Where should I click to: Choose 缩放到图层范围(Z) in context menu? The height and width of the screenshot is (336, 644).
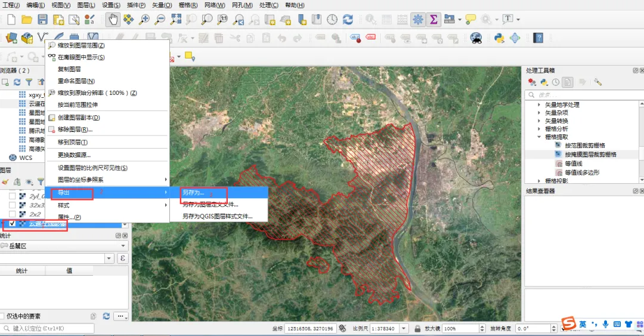107,45
